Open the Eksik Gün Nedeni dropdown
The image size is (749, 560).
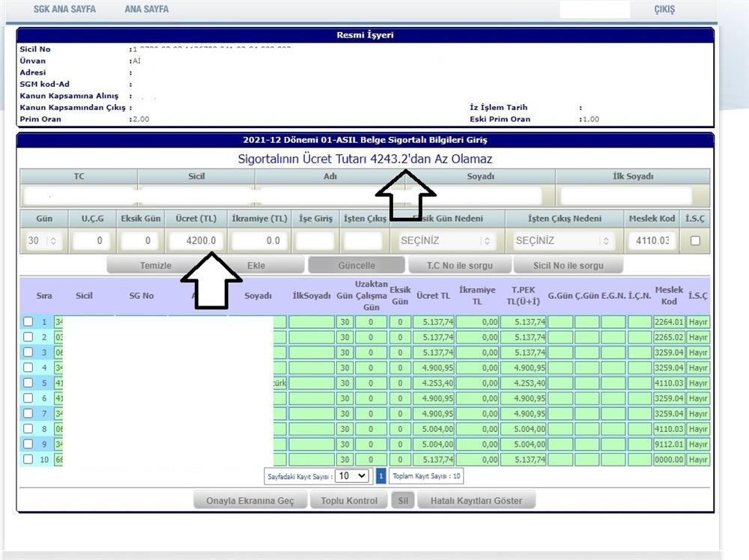446,240
